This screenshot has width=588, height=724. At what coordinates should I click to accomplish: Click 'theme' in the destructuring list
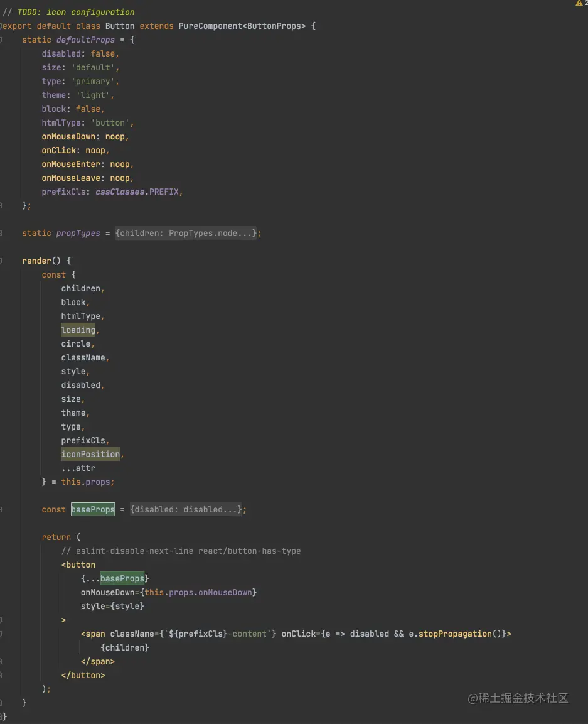pos(73,413)
